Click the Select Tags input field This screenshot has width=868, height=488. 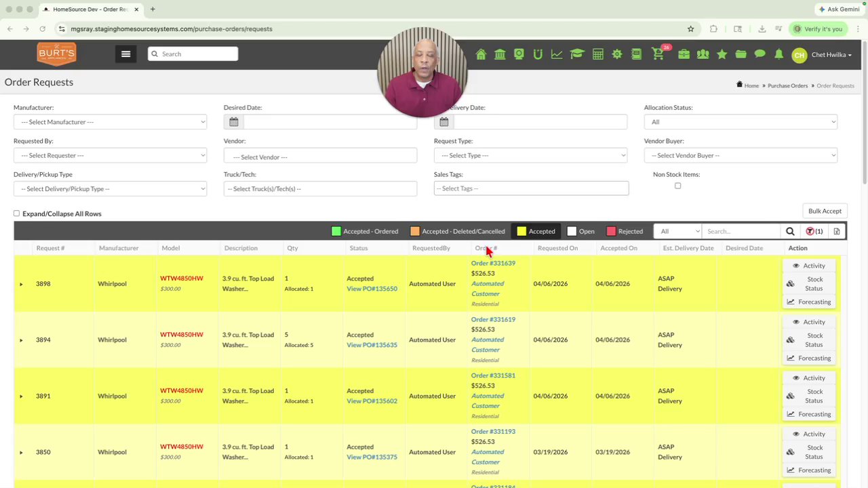(531, 188)
